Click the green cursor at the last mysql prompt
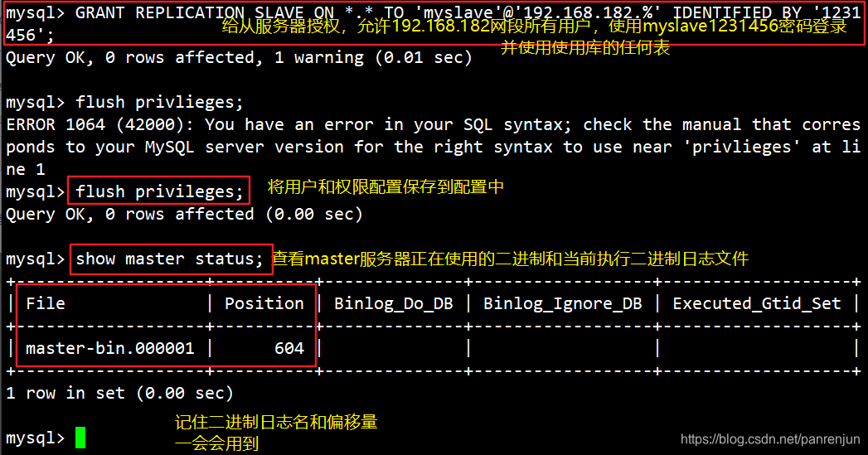The image size is (868, 455). [80, 438]
